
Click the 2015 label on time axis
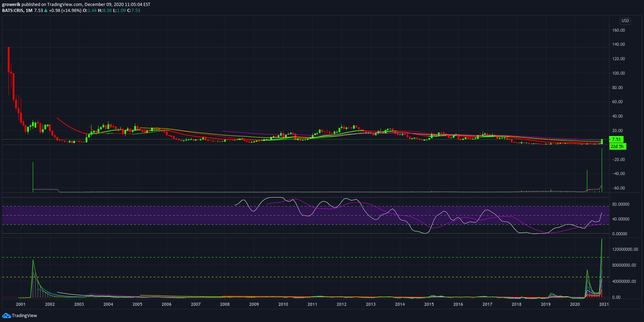(429, 304)
